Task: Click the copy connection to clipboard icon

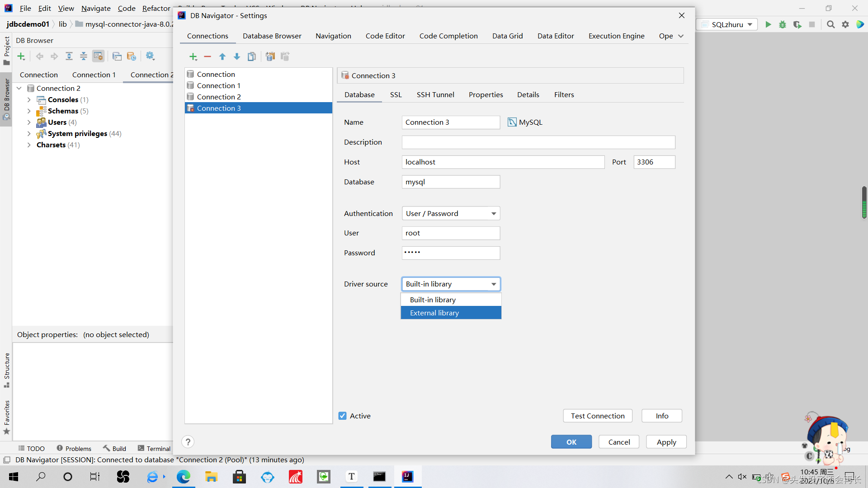Action: 270,56
